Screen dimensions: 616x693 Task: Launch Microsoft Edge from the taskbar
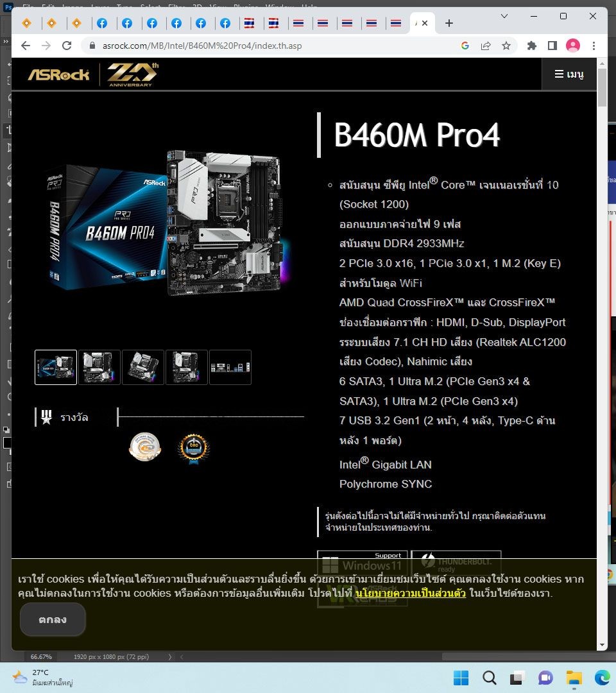click(x=603, y=678)
